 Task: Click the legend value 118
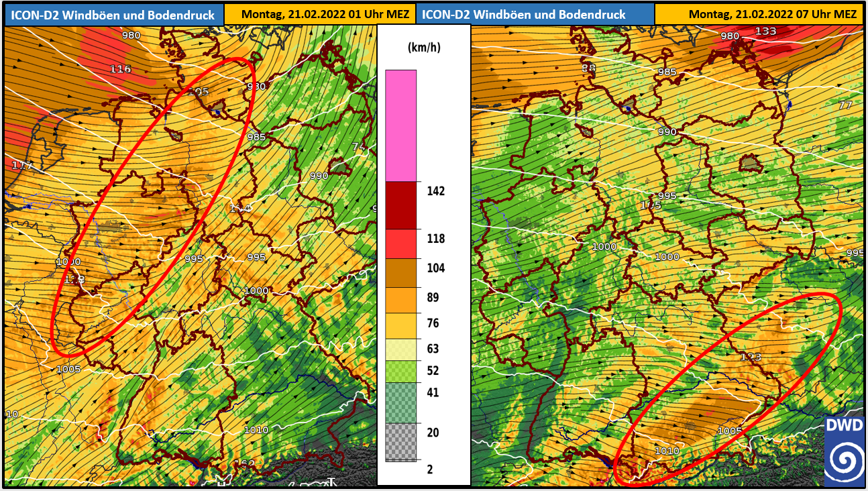tap(436, 239)
